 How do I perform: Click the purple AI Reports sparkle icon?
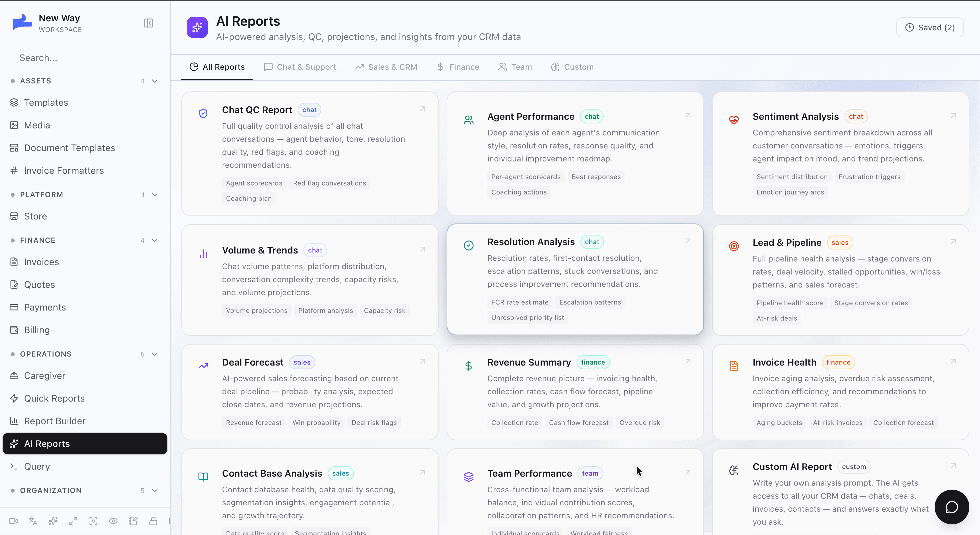click(x=197, y=27)
